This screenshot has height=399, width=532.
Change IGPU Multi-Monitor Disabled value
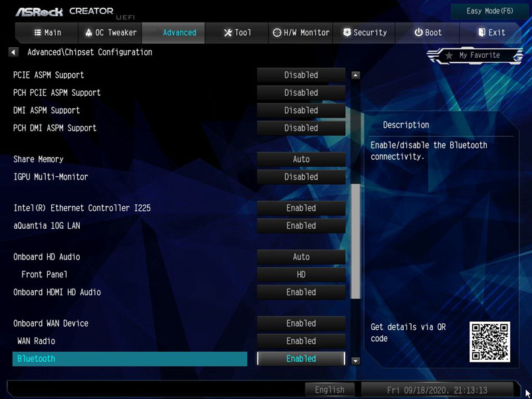pos(301,177)
